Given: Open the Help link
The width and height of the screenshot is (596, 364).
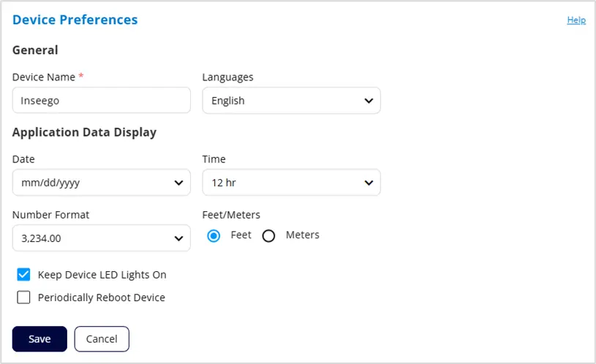Looking at the screenshot, I should (x=576, y=20).
